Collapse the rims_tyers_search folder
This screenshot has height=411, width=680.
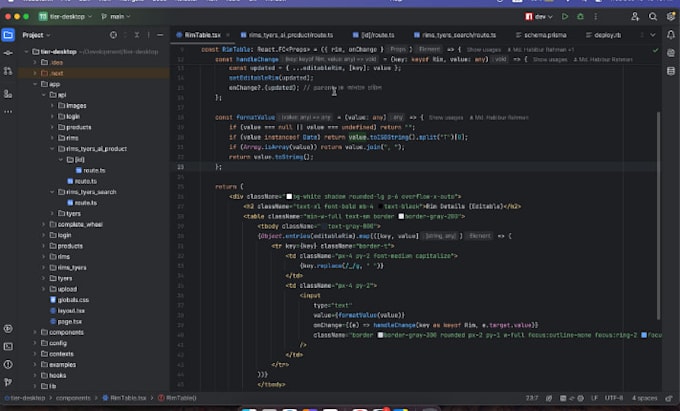coord(52,192)
